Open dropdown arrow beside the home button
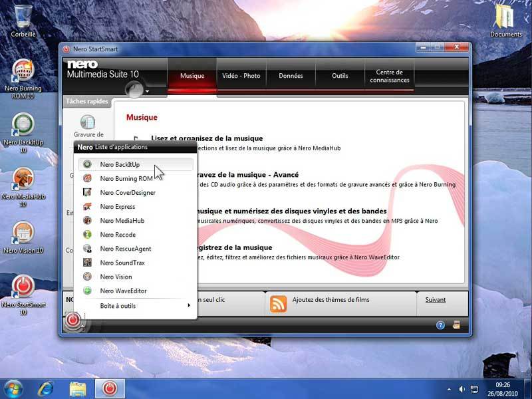This screenshot has width=532, height=399. pyautogui.click(x=147, y=91)
